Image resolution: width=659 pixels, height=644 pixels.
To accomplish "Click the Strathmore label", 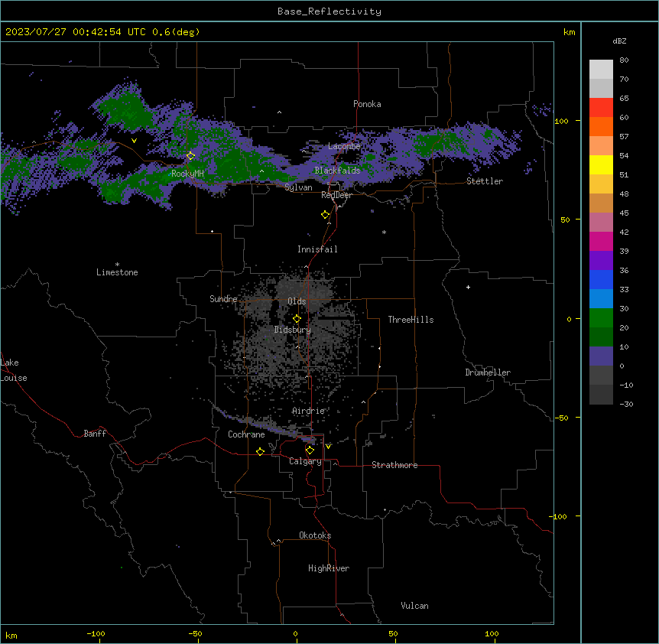I will [x=394, y=465].
